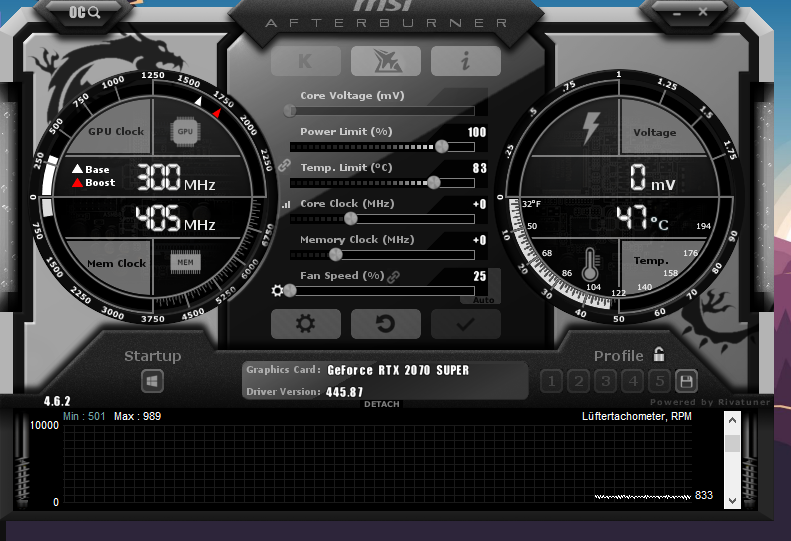Minimize the Afterburner window
The width and height of the screenshot is (791, 541).
tap(677, 14)
